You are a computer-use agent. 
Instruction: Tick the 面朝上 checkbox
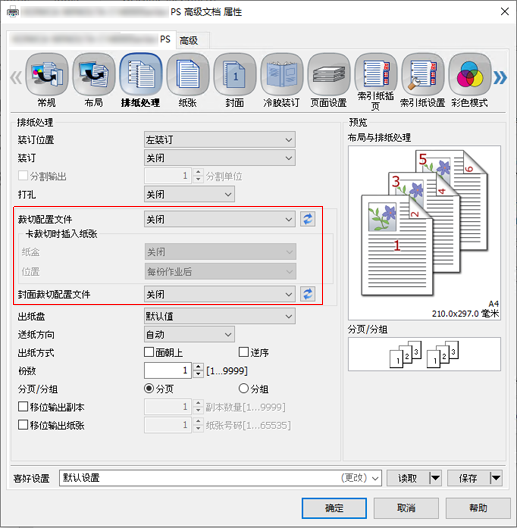click(149, 352)
